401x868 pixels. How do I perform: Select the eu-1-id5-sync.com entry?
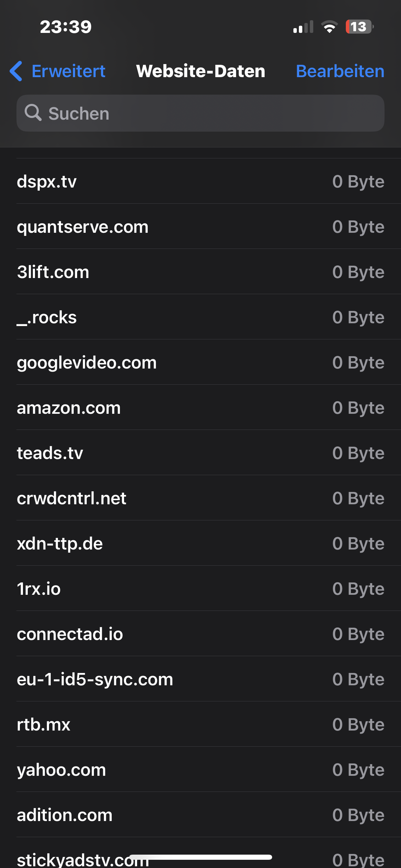[x=200, y=679]
